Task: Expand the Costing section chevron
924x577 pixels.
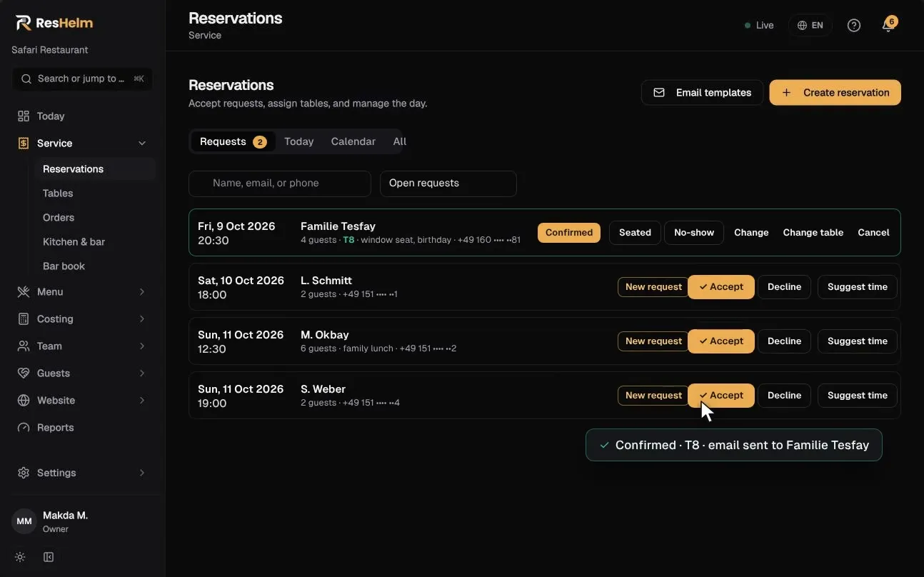Action: pos(142,318)
